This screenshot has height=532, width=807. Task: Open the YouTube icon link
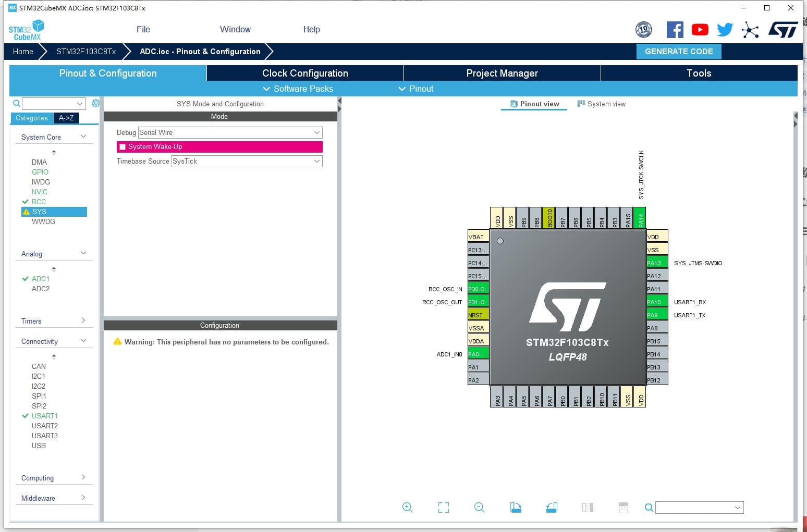pyautogui.click(x=700, y=30)
